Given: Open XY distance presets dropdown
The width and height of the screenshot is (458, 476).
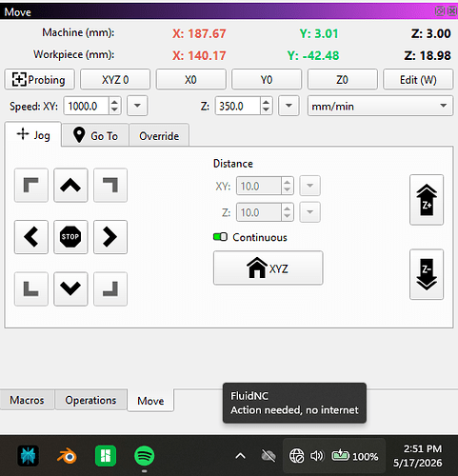Looking at the screenshot, I should click(309, 186).
